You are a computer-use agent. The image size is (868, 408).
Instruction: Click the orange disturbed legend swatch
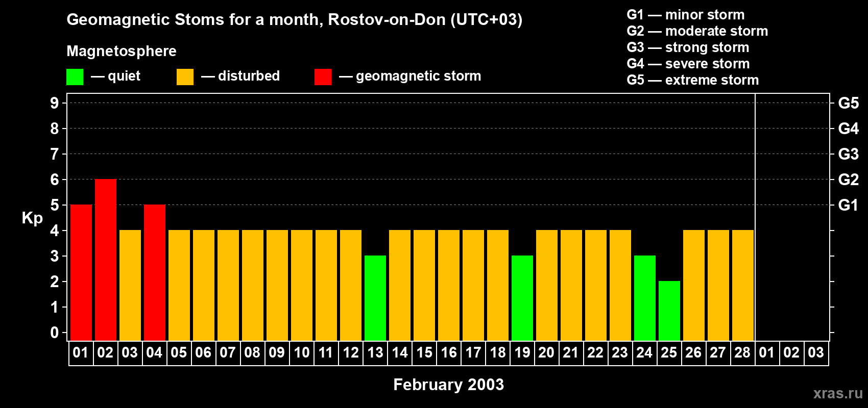pos(185,77)
